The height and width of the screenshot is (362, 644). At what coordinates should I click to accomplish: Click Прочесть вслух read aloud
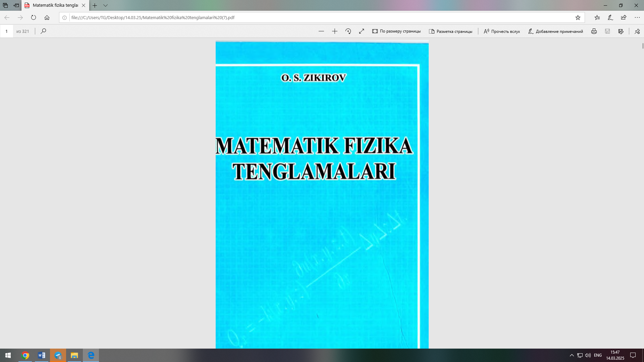pos(502,31)
